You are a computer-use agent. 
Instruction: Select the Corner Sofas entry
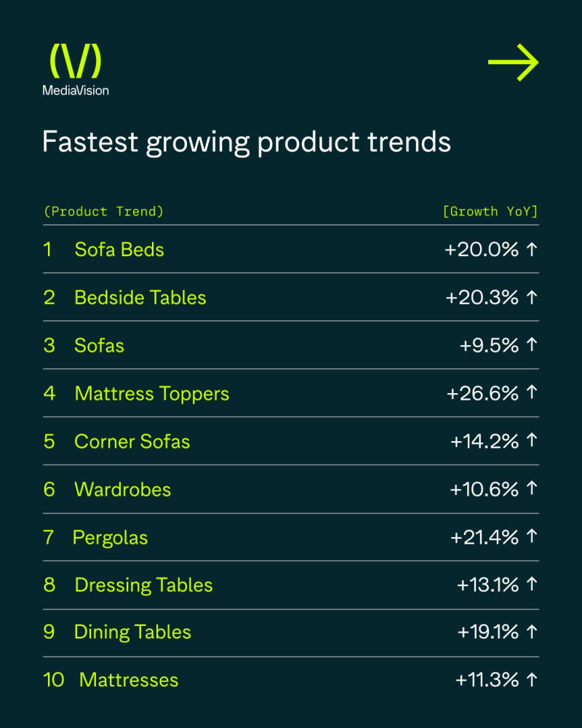tap(132, 442)
